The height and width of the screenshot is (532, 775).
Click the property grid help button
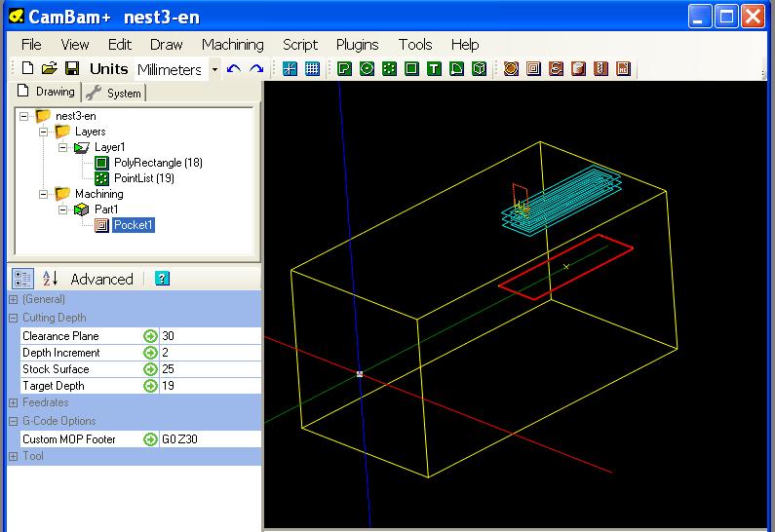click(x=162, y=279)
